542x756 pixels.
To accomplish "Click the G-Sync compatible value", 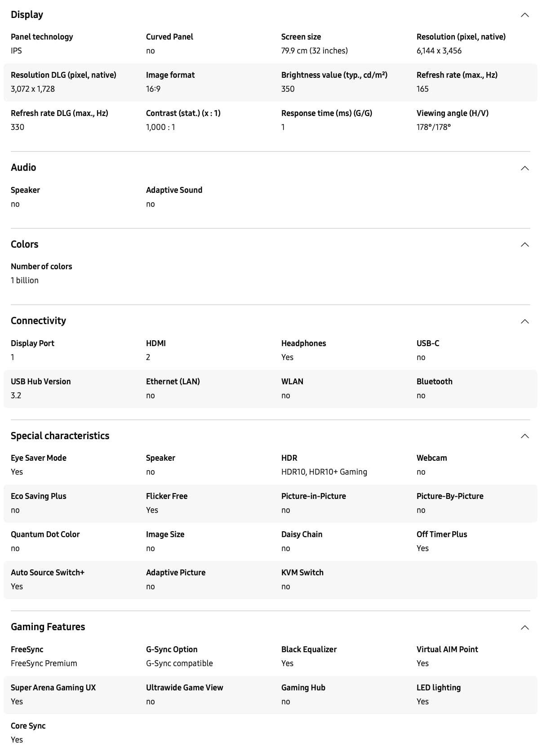I will [x=179, y=663].
